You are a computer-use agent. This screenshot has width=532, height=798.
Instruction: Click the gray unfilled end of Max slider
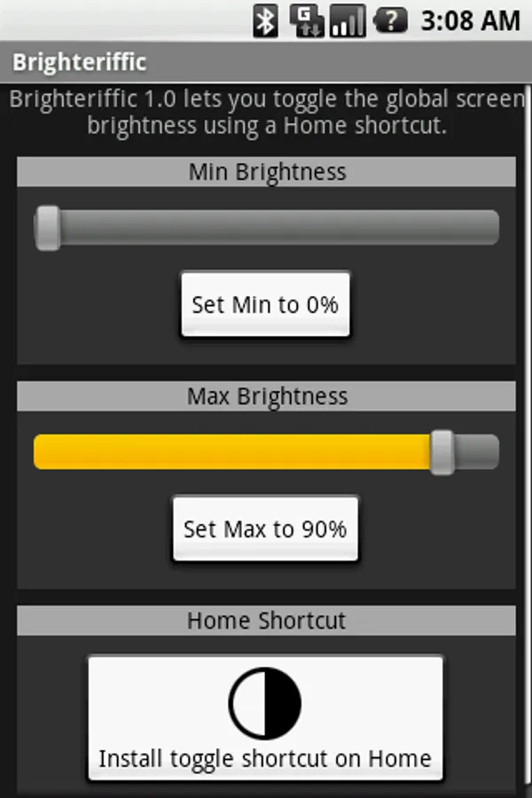point(479,452)
